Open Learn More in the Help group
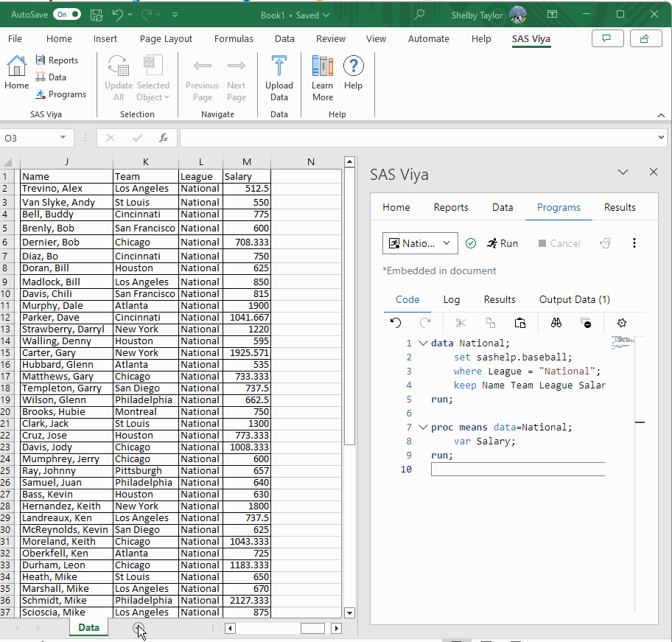This screenshot has height=642, width=672. click(322, 78)
